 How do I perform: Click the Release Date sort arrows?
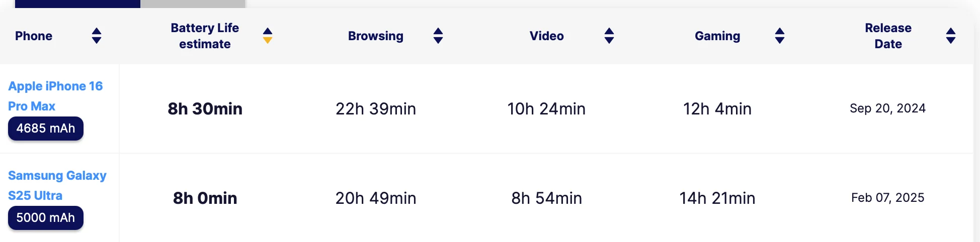coord(950,36)
